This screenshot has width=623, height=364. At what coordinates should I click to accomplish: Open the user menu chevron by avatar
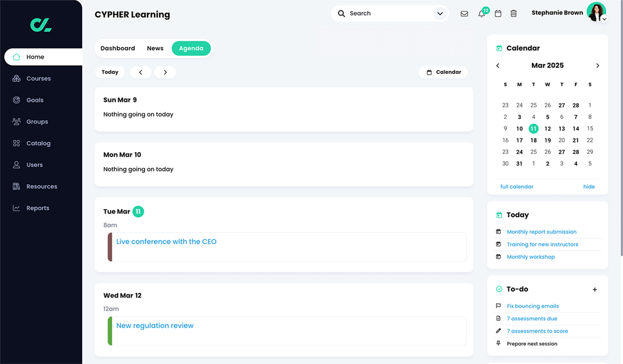[604, 19]
